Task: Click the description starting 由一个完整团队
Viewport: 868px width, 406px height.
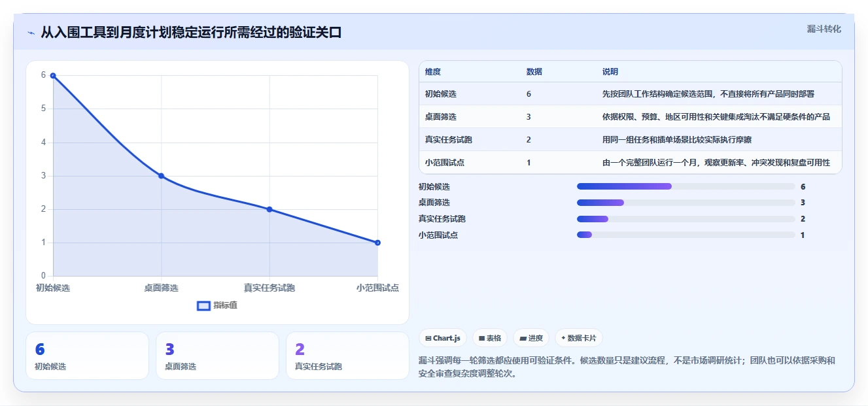Action: click(716, 163)
